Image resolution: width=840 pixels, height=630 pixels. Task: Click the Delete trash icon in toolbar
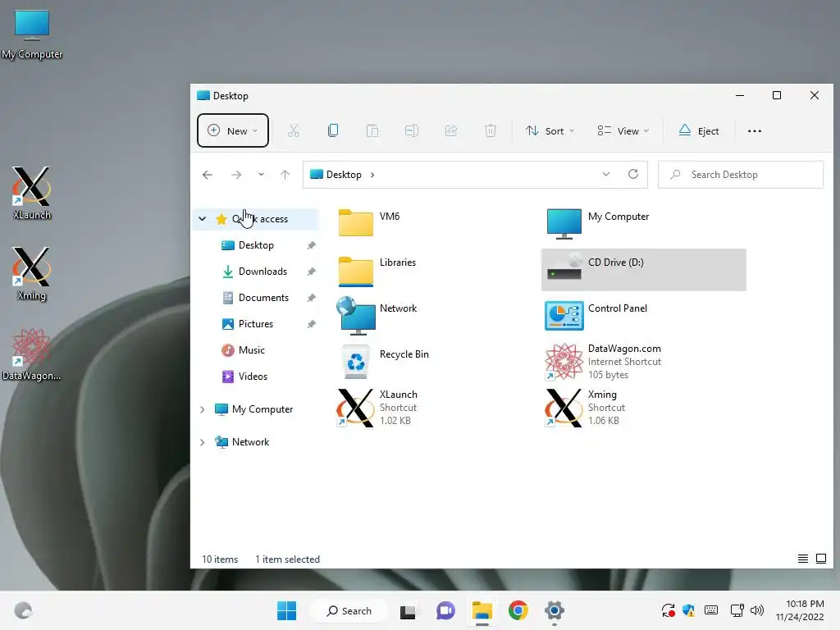pyautogui.click(x=491, y=130)
